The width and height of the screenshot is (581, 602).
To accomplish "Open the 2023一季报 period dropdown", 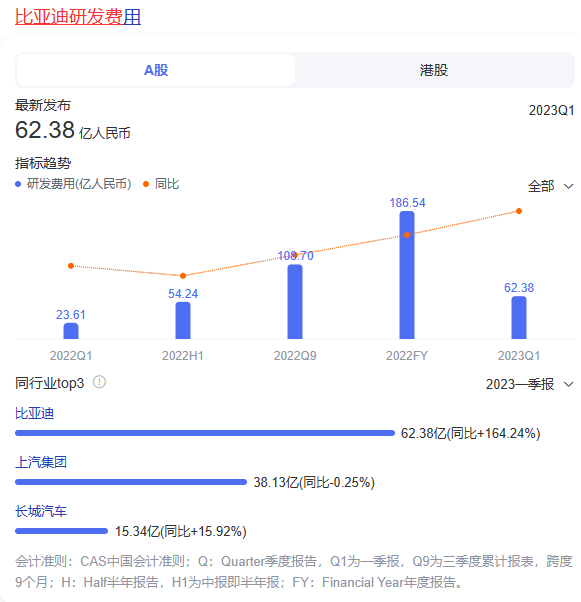I will (530, 384).
